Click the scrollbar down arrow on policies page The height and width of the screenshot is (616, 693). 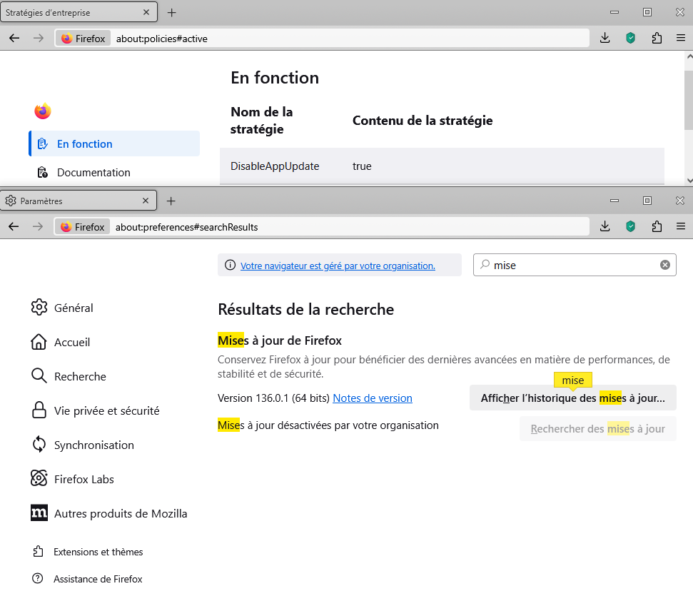(688, 181)
